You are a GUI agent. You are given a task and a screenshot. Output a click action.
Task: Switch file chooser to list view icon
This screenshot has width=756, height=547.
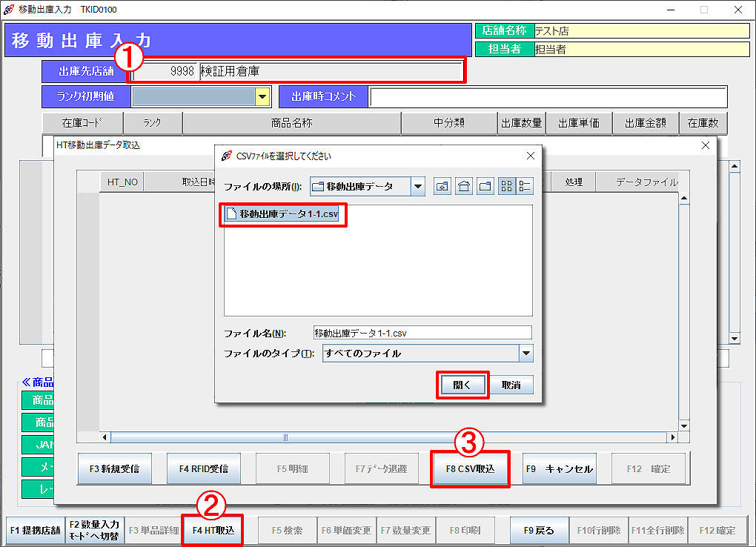point(506,186)
